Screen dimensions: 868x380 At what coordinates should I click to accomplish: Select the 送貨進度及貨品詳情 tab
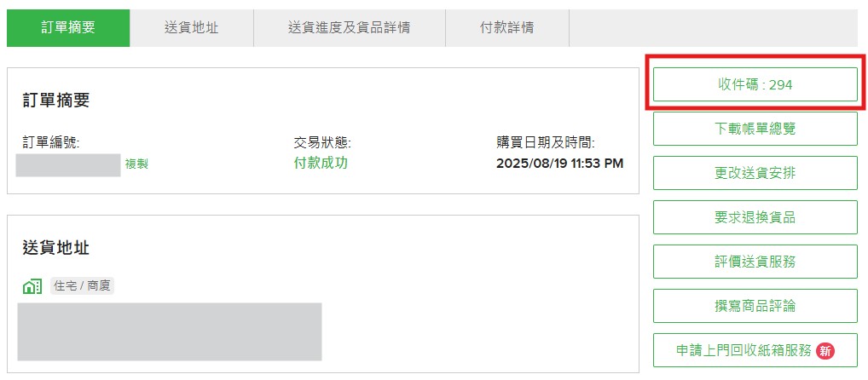pos(349,27)
